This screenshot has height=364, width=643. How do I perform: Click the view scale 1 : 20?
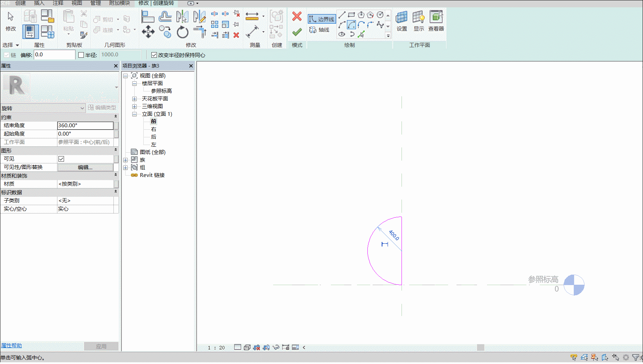point(216,348)
